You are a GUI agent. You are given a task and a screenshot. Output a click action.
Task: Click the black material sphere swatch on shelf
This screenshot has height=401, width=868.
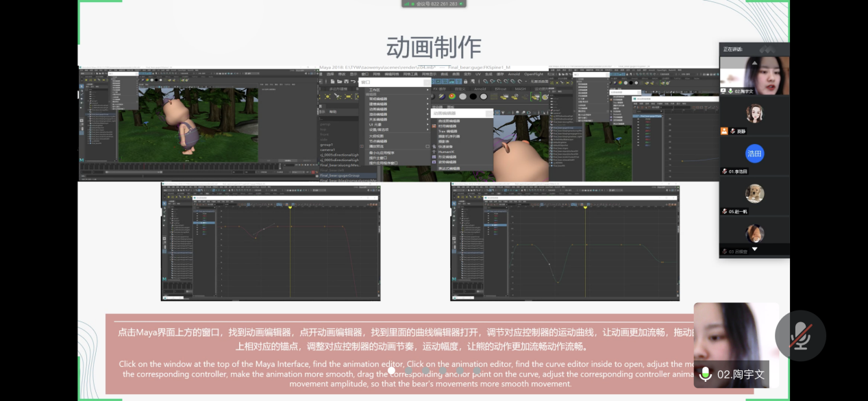(473, 97)
